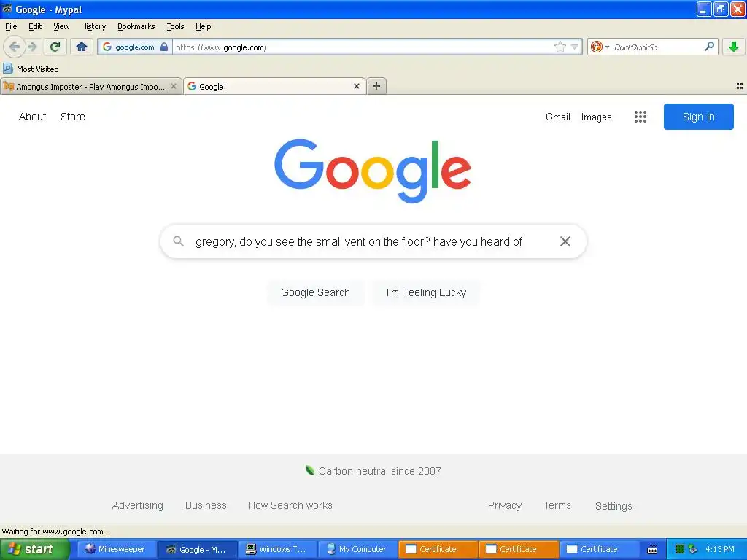This screenshot has height=560, width=747.
Task: Go to Google Images
Action: click(596, 117)
